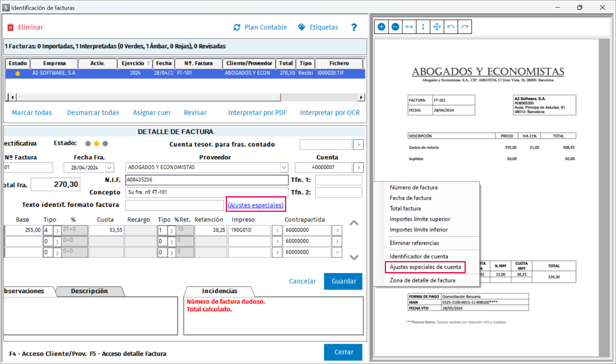Click horizontal scrollbar of invoice list
Image resolution: width=616 pixels, height=364 pixels.
148,98
